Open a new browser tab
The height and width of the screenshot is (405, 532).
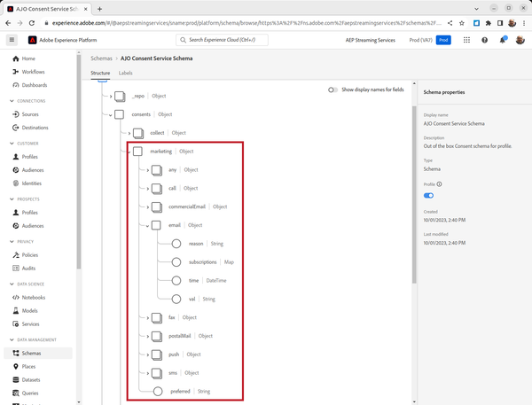[x=99, y=9]
